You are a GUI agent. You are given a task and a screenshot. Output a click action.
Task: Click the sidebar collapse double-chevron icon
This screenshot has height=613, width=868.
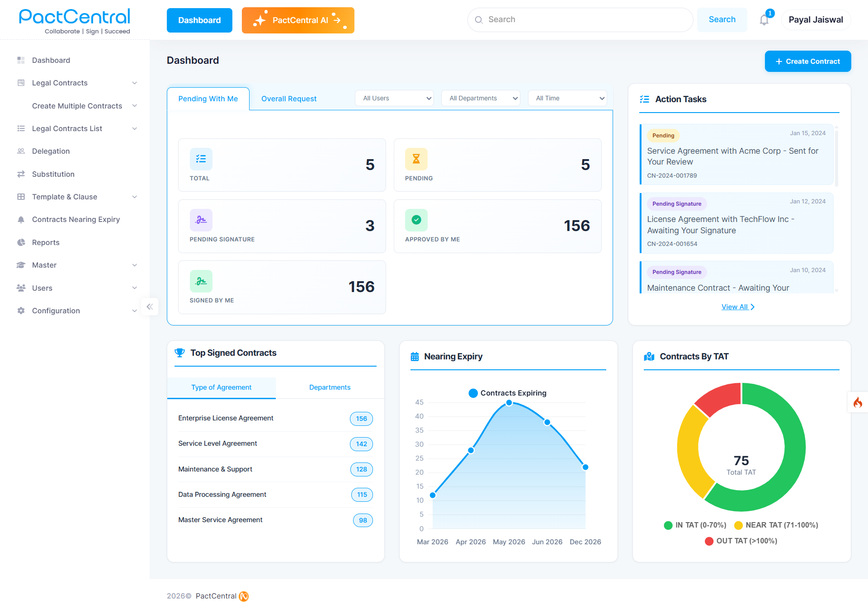150,306
